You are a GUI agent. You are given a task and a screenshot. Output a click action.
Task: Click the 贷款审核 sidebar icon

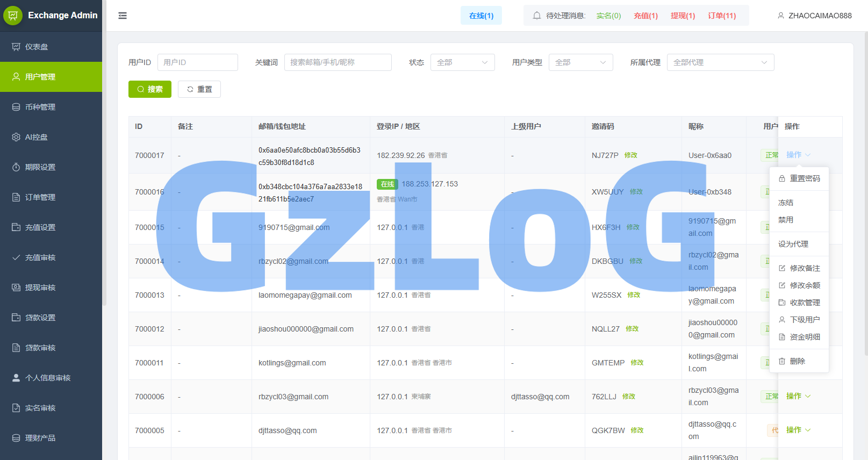[x=16, y=348]
